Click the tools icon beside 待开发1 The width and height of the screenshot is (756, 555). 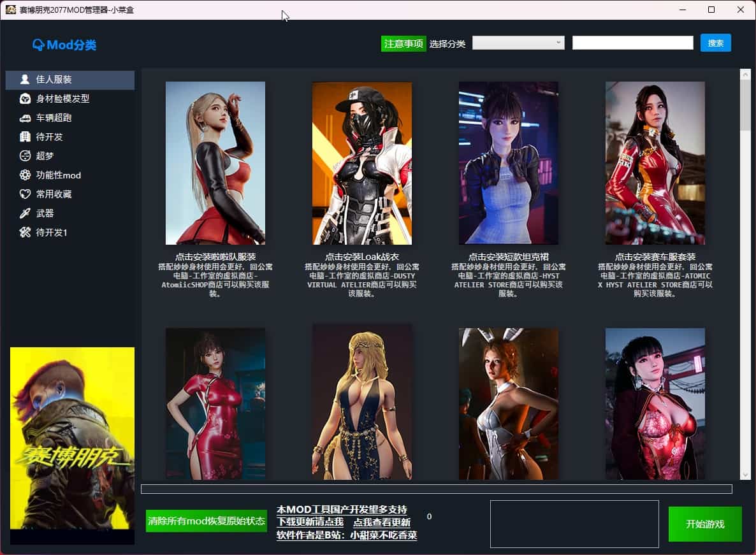click(x=25, y=233)
